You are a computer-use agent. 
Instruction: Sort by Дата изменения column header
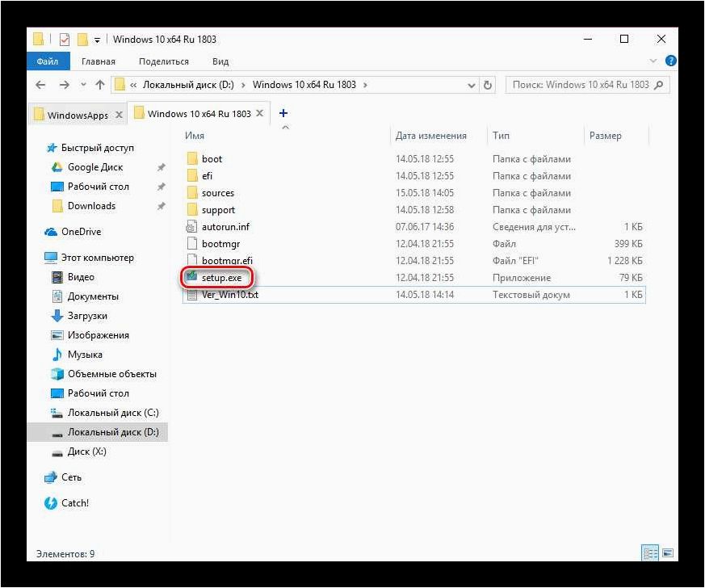click(x=430, y=136)
